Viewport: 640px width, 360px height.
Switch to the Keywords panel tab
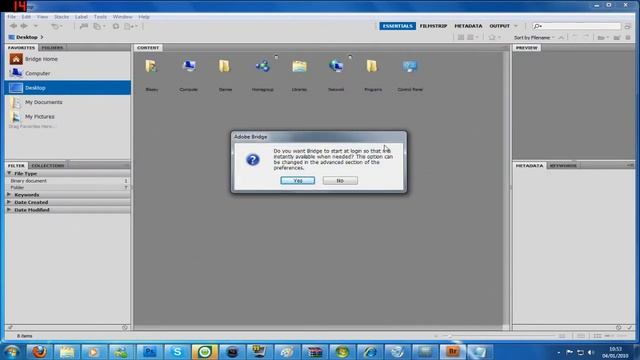[563, 166]
